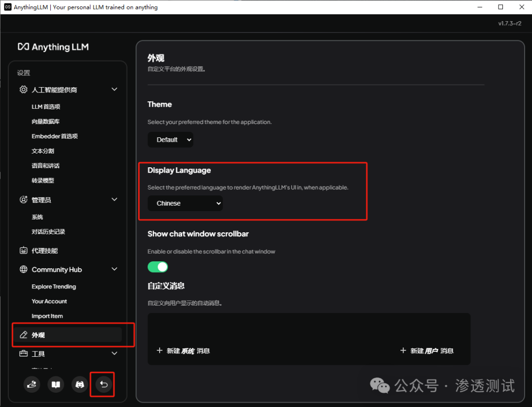Open 代理技能 page
The width and height of the screenshot is (532, 407).
pos(44,251)
